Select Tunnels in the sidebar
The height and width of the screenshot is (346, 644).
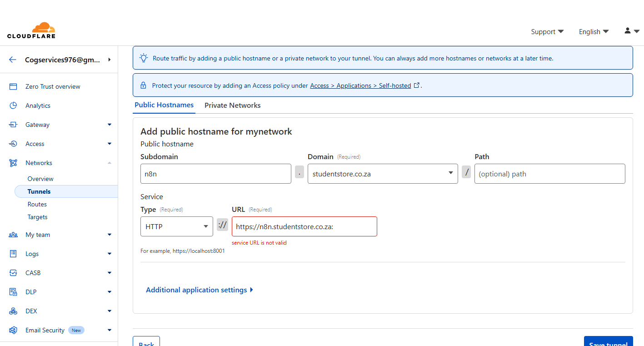tap(39, 191)
